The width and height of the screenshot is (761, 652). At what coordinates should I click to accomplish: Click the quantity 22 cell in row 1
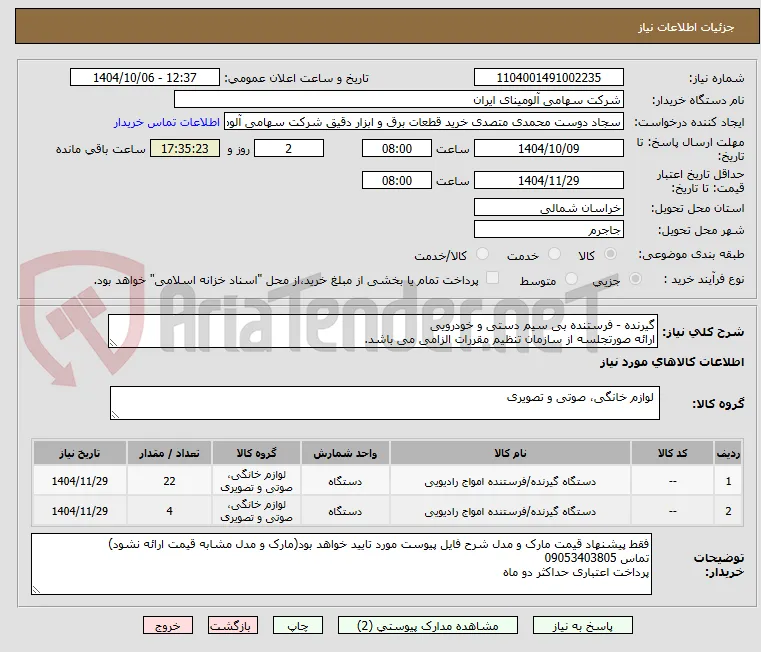pyautogui.click(x=169, y=481)
